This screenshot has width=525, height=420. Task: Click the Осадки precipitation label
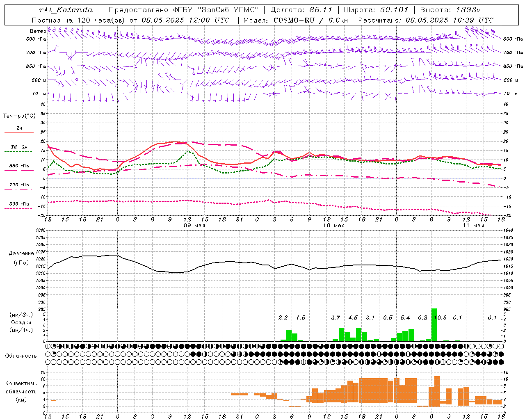[x=21, y=322]
